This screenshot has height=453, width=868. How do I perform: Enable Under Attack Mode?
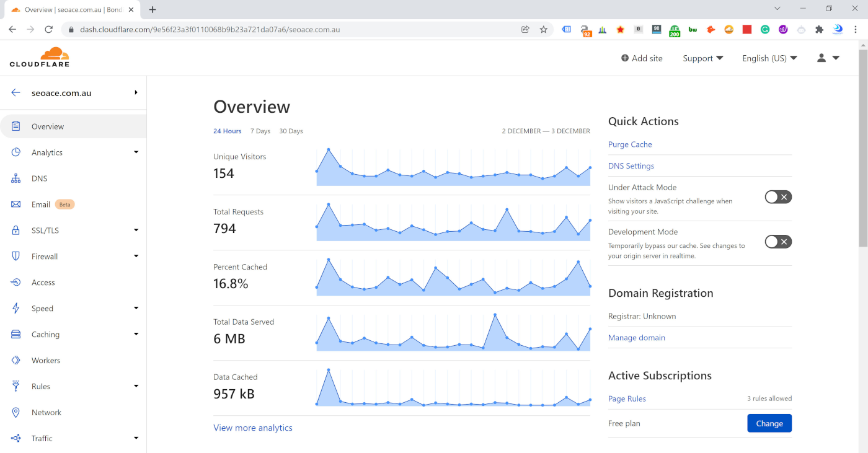[x=777, y=196]
